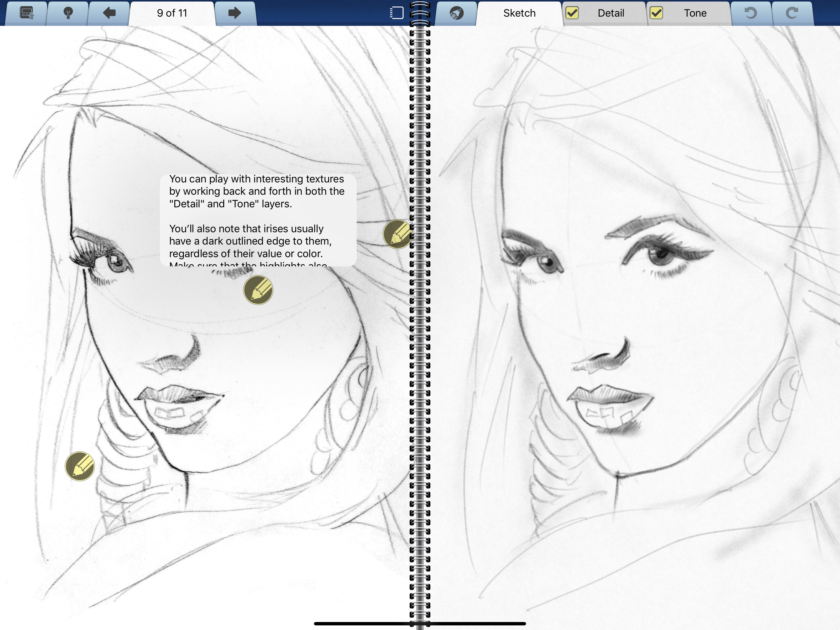Image resolution: width=840 pixels, height=630 pixels.
Task: Click the '9 of 11' page indicator
Action: tap(172, 13)
